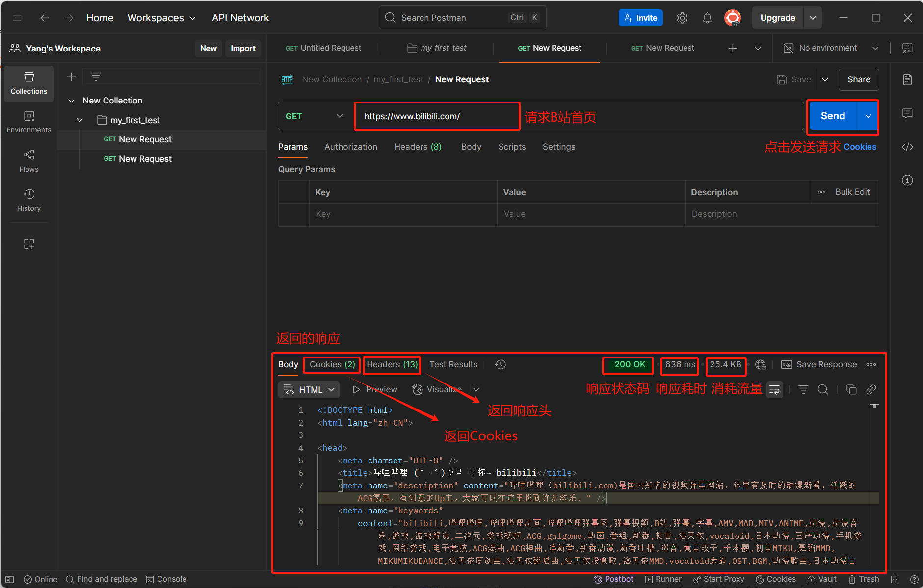Click the link icon in response toolbar

click(x=871, y=390)
